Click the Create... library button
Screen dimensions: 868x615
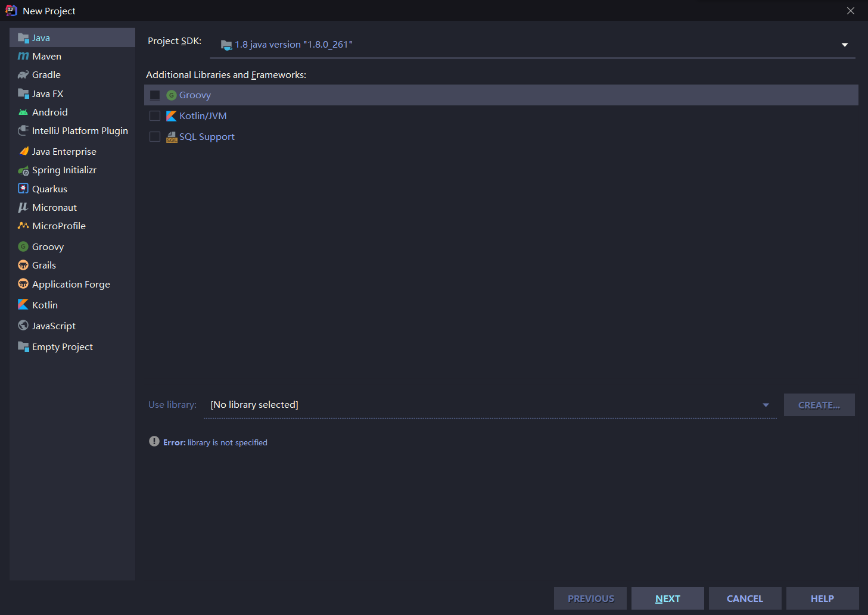tap(819, 405)
